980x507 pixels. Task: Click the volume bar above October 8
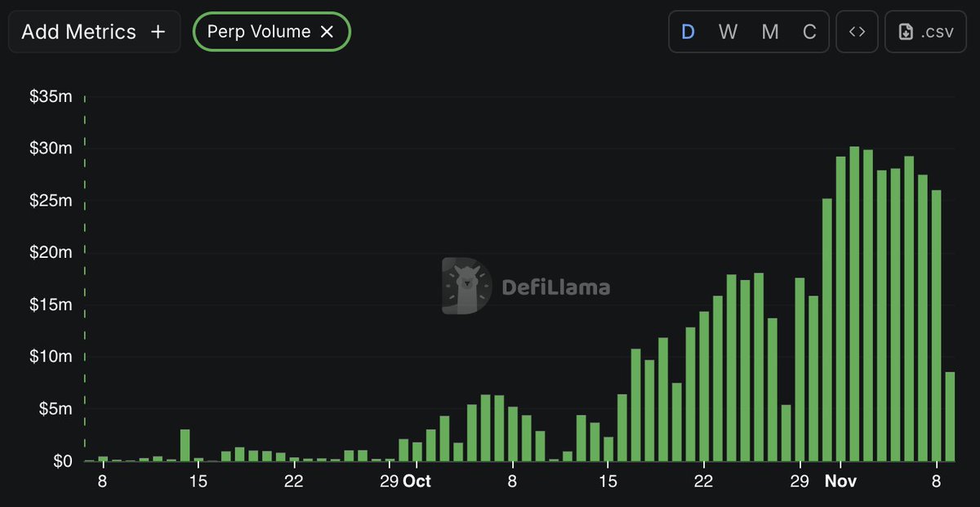(511, 433)
